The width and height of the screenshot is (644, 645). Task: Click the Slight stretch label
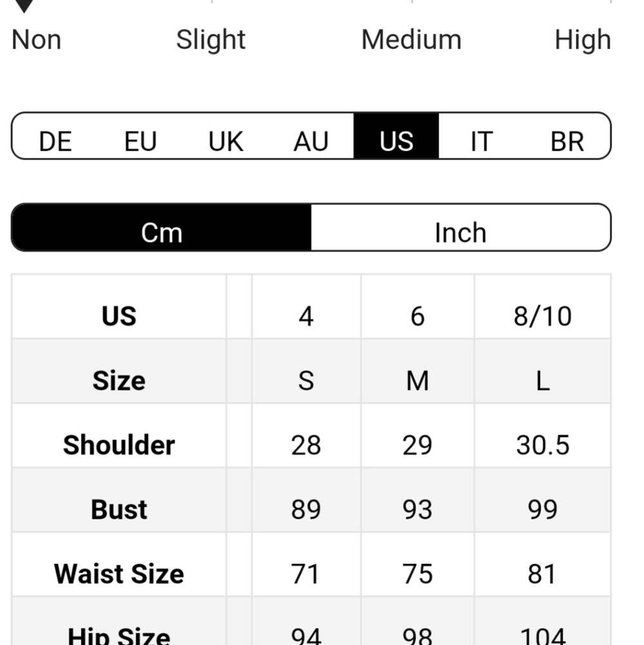pos(211,40)
